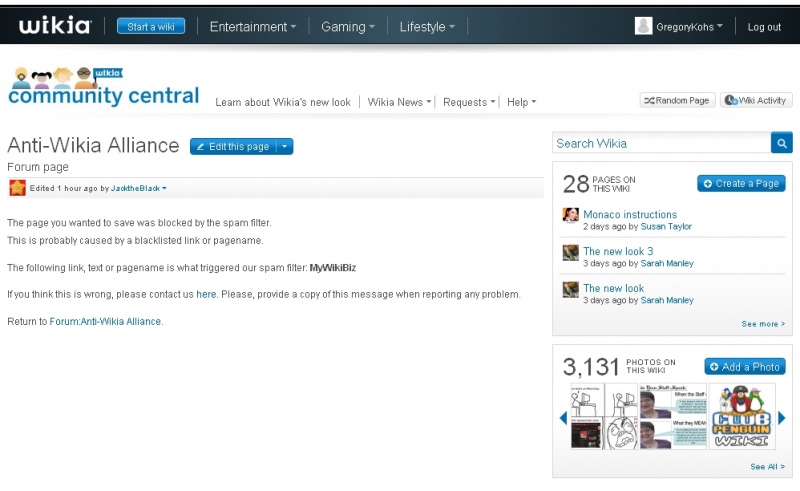
Task: Show next photos with right arrow
Action: [782, 418]
